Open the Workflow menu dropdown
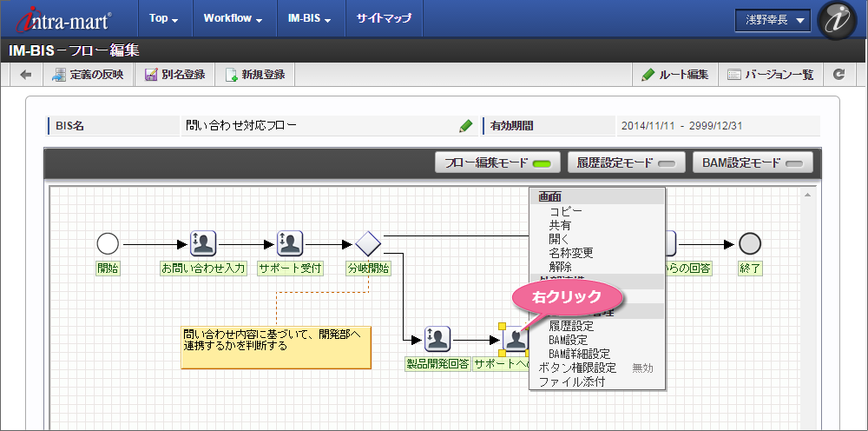 click(x=233, y=18)
